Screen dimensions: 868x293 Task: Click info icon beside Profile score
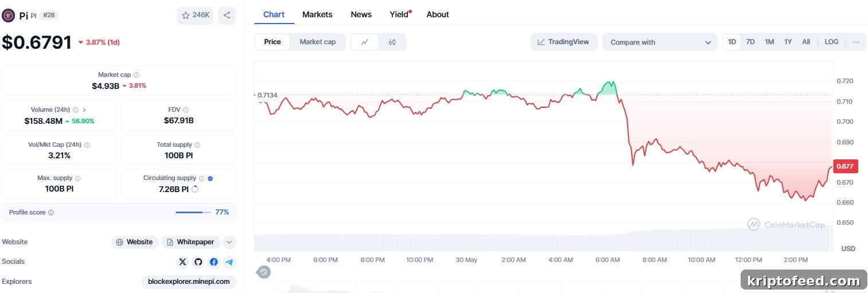click(51, 213)
